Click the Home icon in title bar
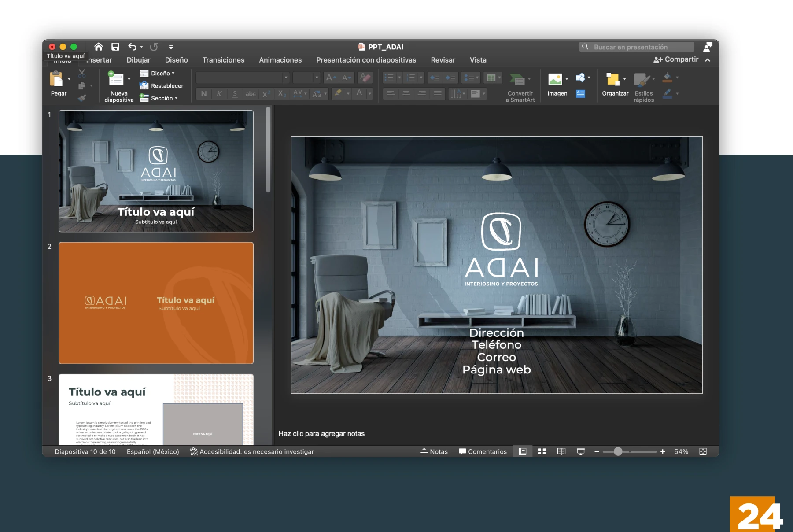Viewport: 793px width, 532px height. [x=99, y=47]
